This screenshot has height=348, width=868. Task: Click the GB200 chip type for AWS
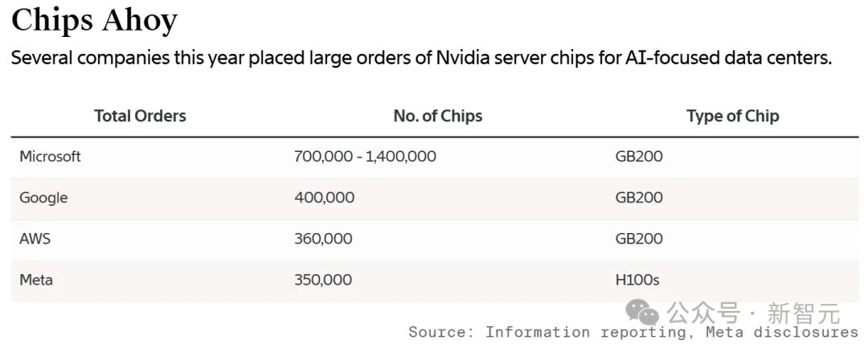[x=639, y=239]
